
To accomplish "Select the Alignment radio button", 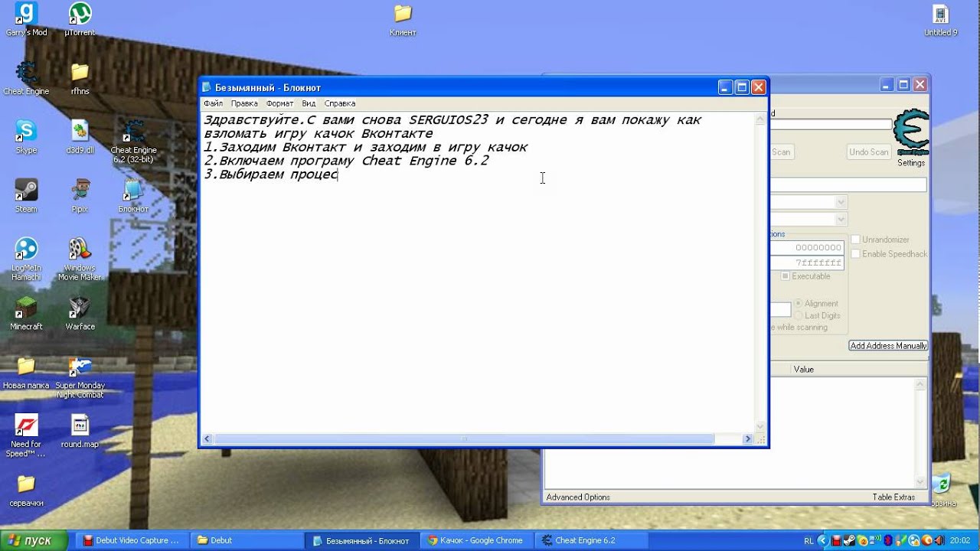I will click(x=799, y=304).
